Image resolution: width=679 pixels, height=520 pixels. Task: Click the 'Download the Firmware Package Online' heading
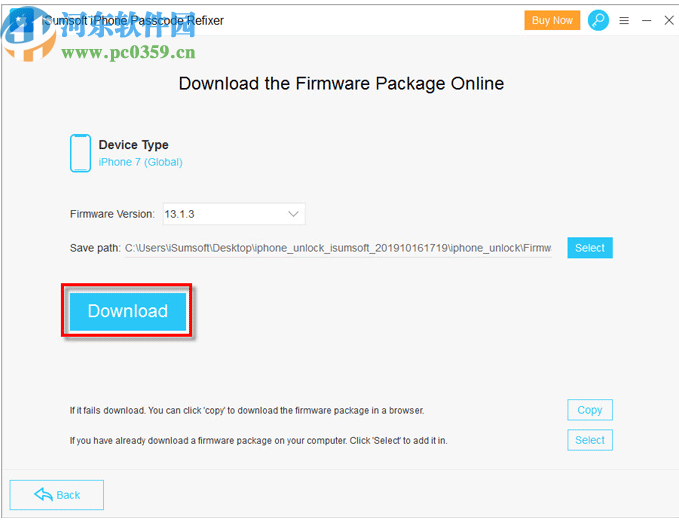pos(341,83)
